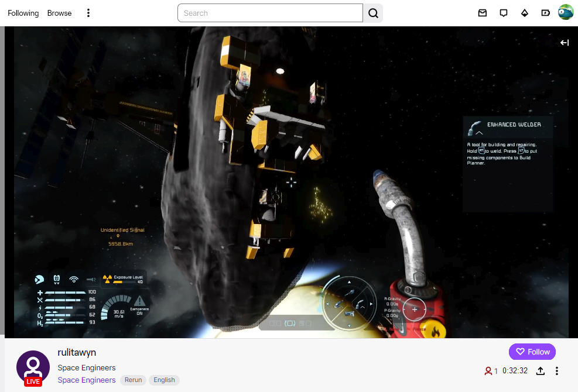
Task: Select the Rerun tag
Action: point(133,380)
